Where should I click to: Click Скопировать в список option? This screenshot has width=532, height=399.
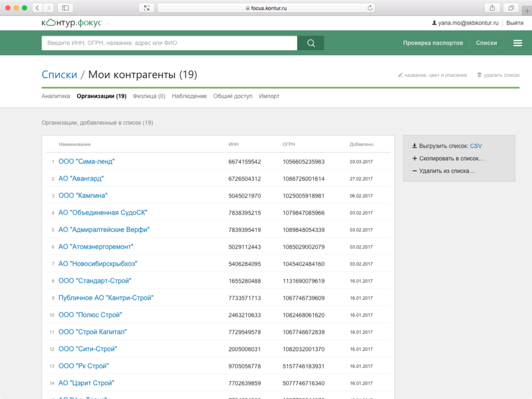click(451, 158)
